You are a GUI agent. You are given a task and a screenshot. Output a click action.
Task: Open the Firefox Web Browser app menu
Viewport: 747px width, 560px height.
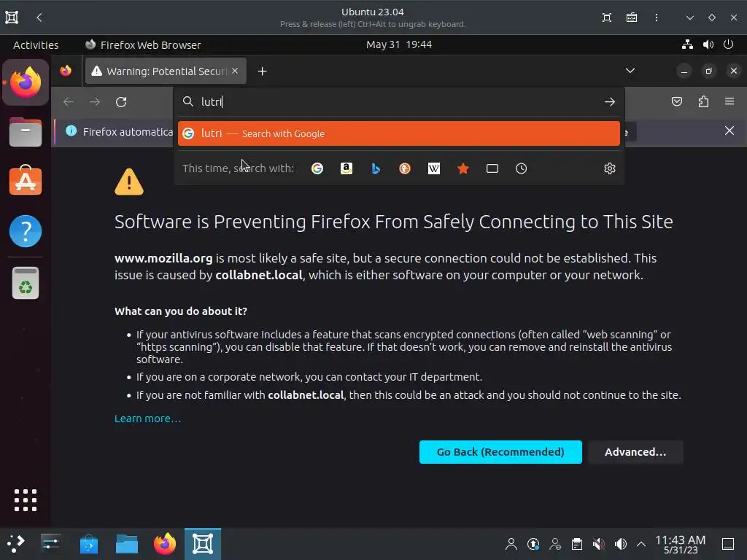click(x=143, y=44)
